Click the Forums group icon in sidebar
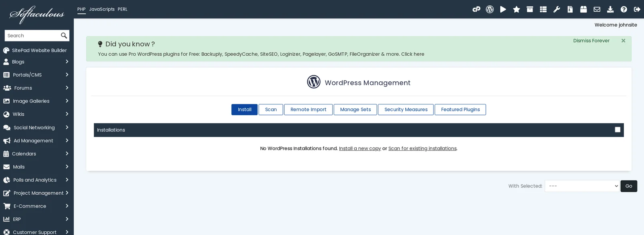644x235 pixels. [7, 88]
